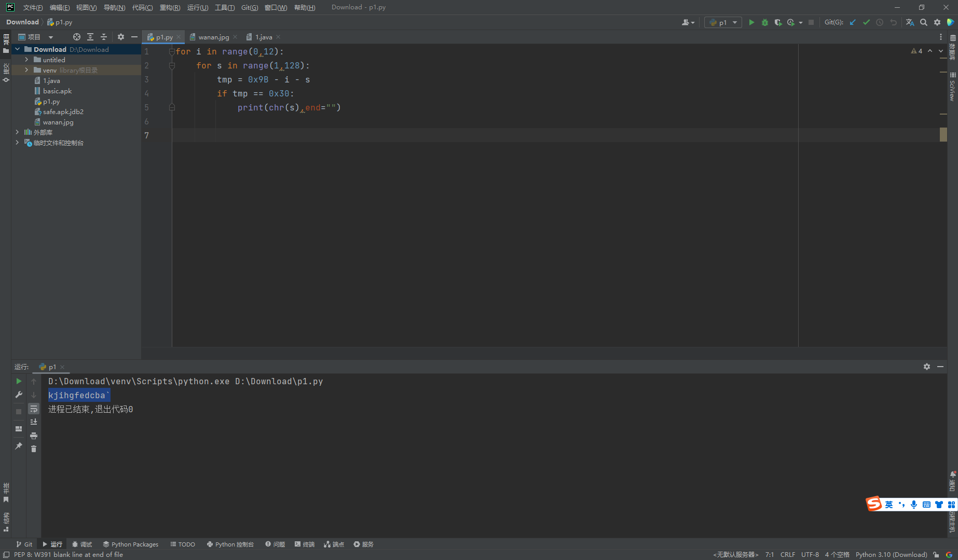The image size is (958, 560).
Task: Toggle soft-wrap in the run console
Action: [34, 409]
